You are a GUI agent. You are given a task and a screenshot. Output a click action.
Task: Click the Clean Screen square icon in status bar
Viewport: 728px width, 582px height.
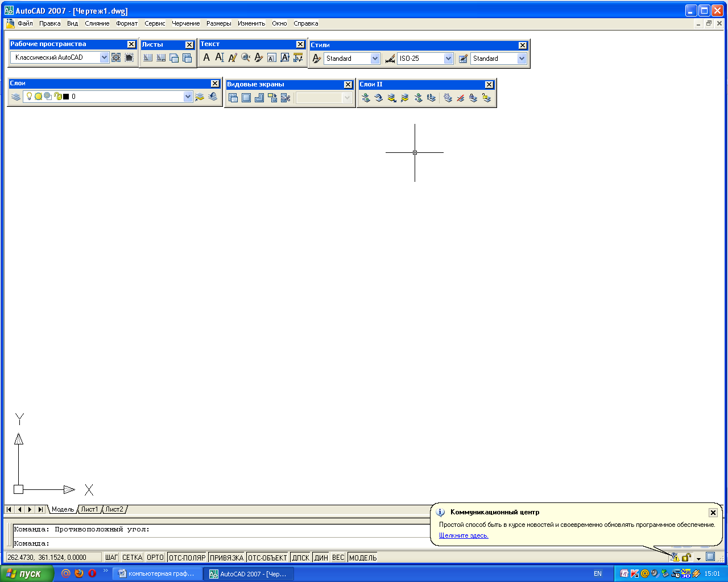click(x=710, y=556)
